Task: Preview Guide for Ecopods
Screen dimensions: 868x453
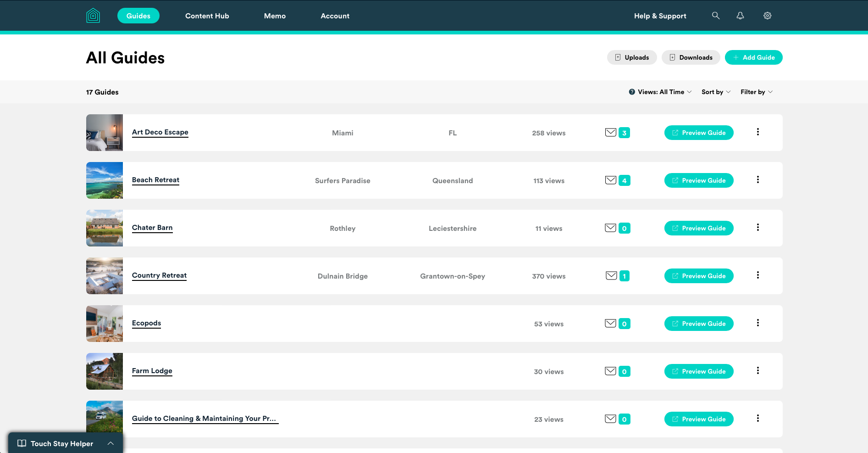Action: tap(698, 324)
